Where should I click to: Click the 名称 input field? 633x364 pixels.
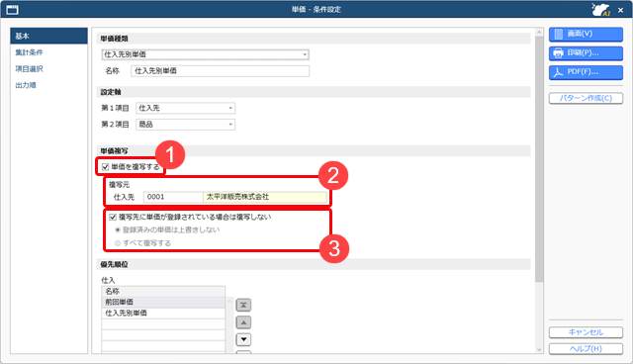pyautogui.click(x=220, y=71)
